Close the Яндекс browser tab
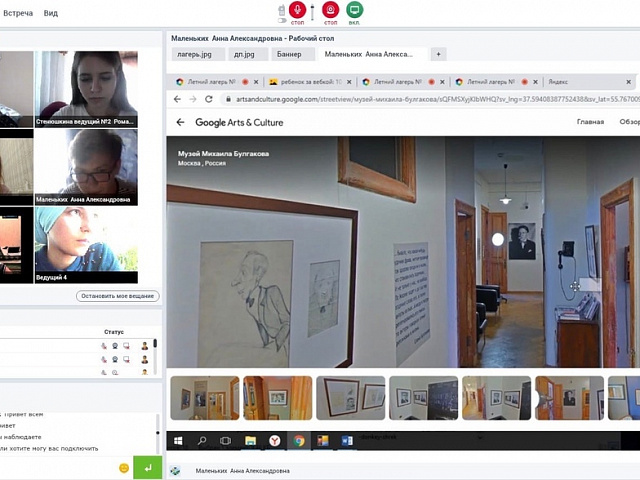This screenshot has width=640, height=480. coord(629,82)
